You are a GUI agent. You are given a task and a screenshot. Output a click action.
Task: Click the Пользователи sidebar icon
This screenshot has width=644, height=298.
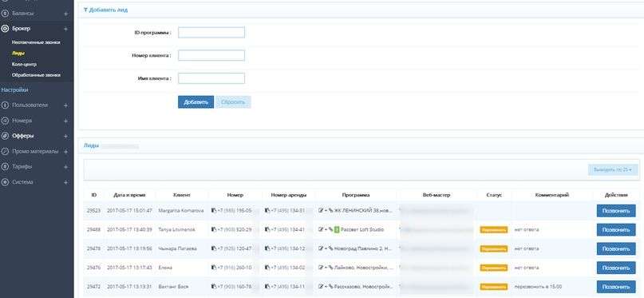pos(5,105)
